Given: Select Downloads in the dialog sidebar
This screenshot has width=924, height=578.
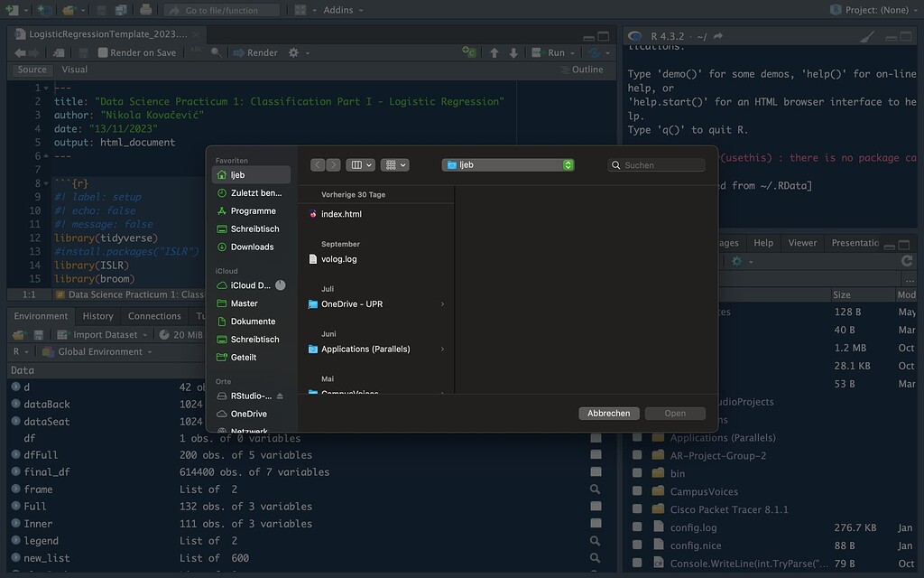Looking at the screenshot, I should (252, 247).
